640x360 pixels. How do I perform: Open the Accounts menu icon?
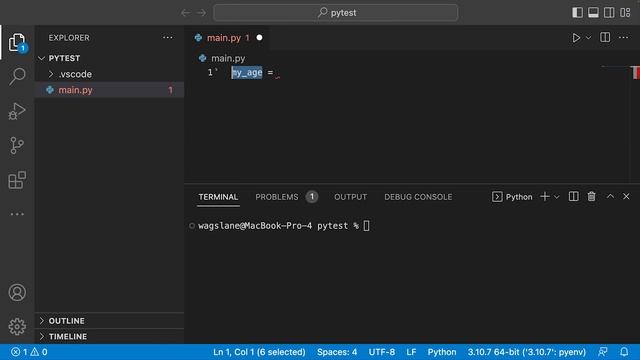[17, 292]
